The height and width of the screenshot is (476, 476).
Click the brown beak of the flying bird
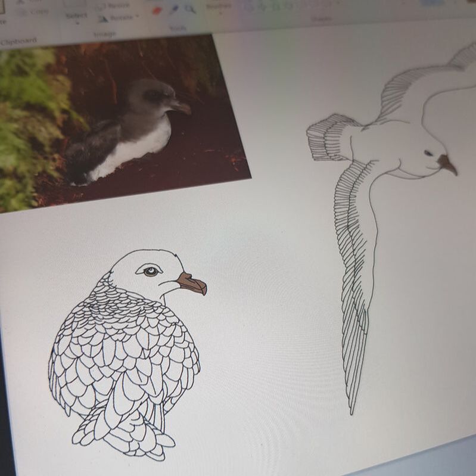[447, 164]
